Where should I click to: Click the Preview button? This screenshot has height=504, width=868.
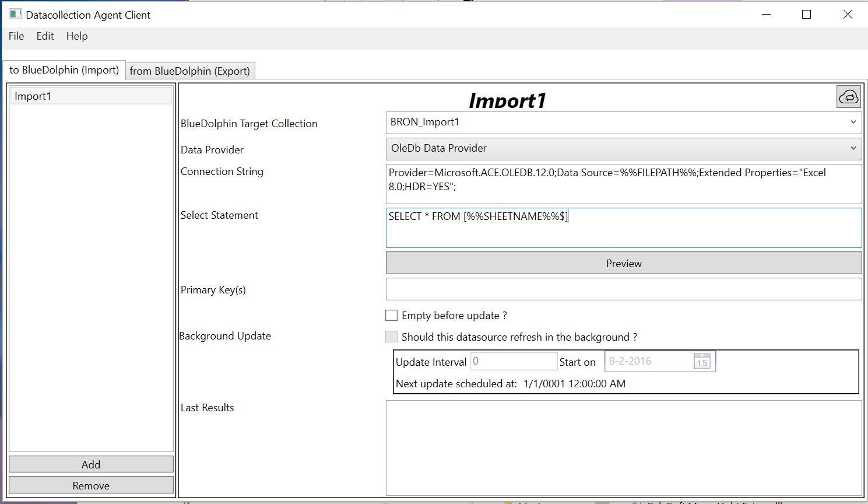pos(624,263)
